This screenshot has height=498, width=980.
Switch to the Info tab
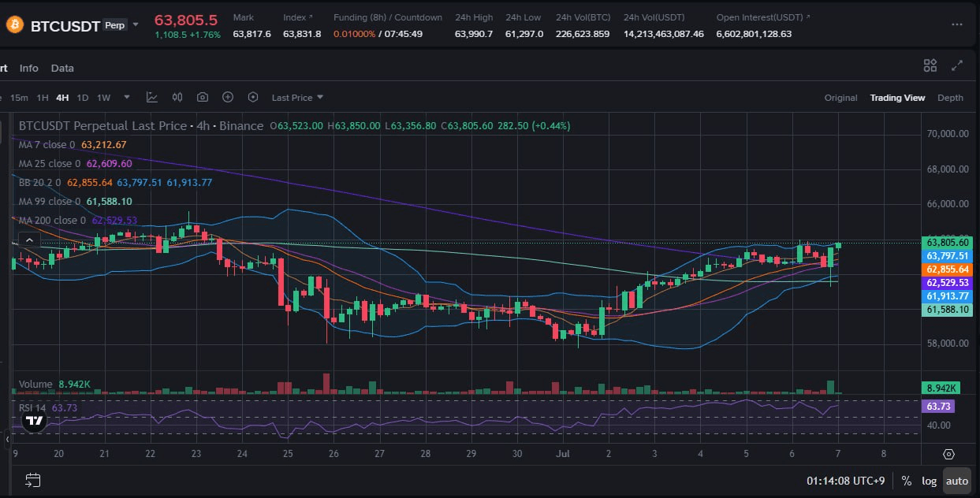[x=29, y=69]
